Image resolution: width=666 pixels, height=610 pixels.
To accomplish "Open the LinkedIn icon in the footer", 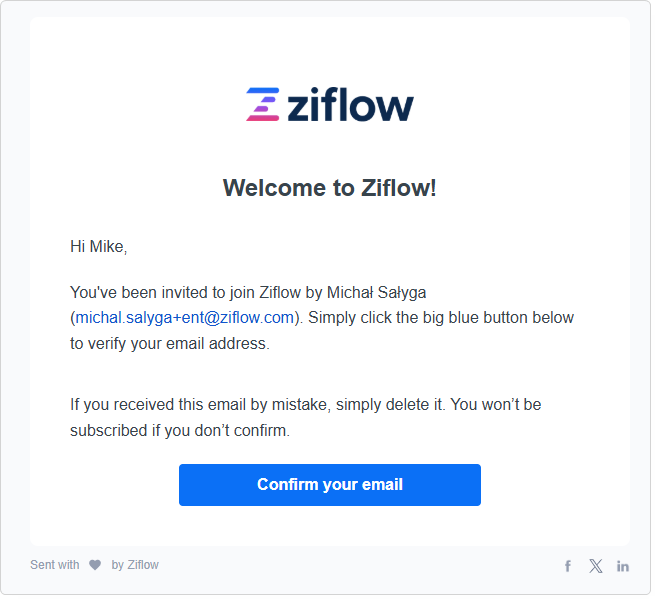I will pyautogui.click(x=623, y=566).
